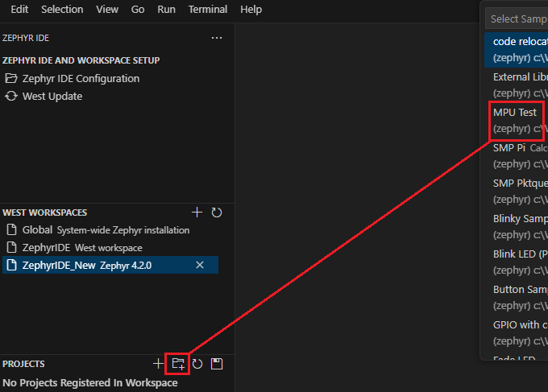Refresh the Projects list
The height and width of the screenshot is (392, 548).
197,364
